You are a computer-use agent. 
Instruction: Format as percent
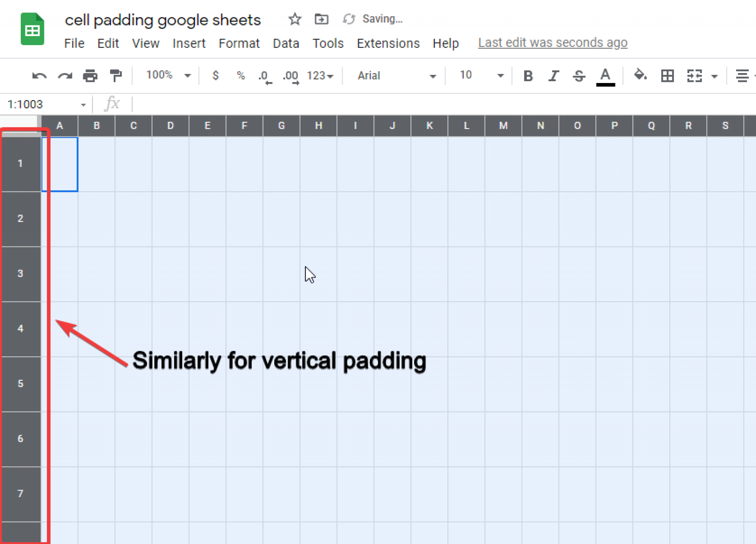241,76
